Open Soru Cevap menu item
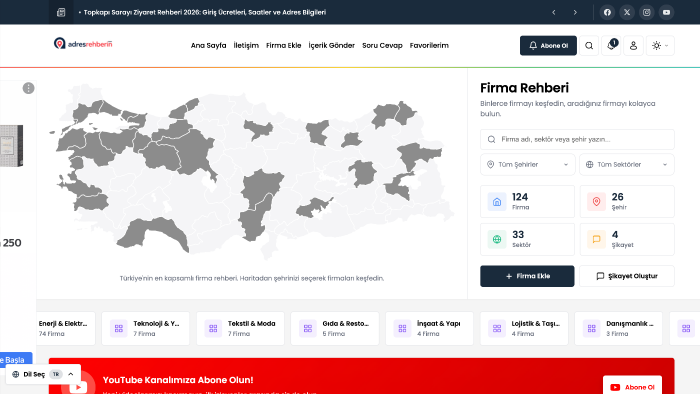 click(x=382, y=46)
